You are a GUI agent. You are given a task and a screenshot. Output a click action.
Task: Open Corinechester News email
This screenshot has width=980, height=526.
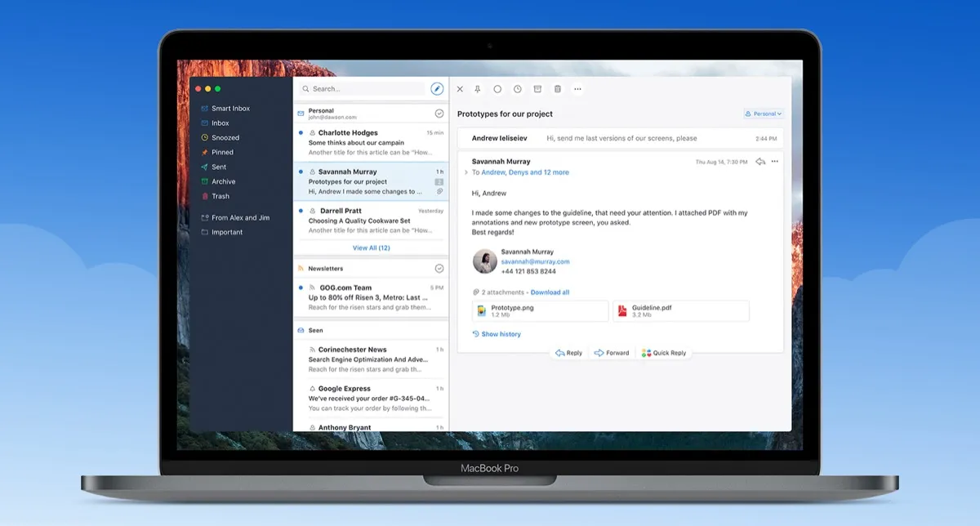[371, 359]
